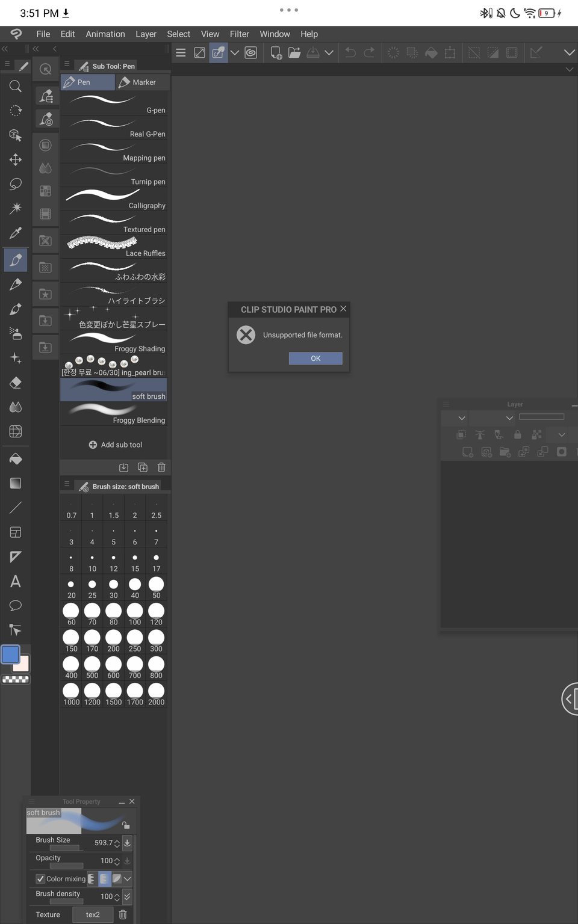Image resolution: width=578 pixels, height=924 pixels.
Task: Click the Create new layer icon
Action: point(468,452)
